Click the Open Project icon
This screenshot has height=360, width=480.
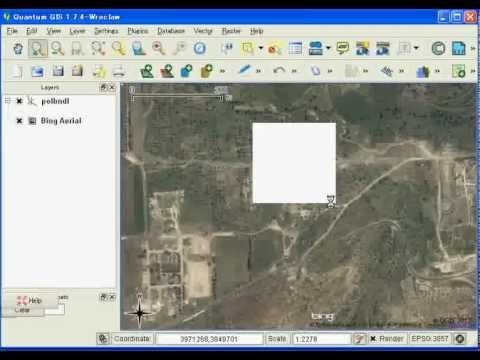[x=37, y=71]
